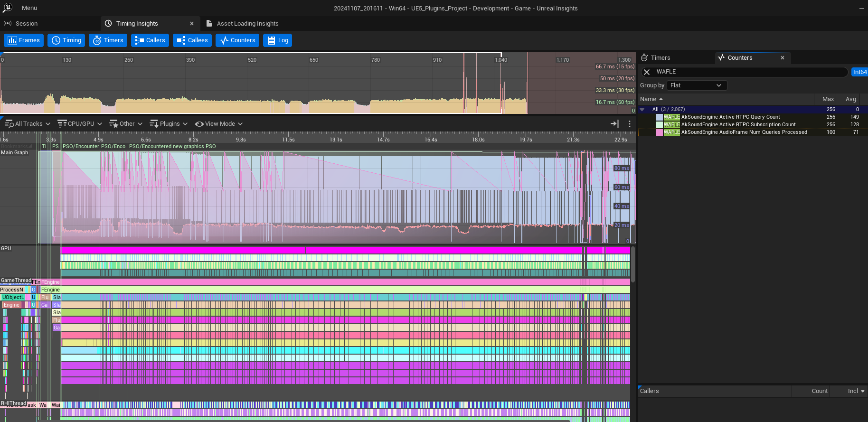Open the three-dot options menu in timing view

point(630,124)
